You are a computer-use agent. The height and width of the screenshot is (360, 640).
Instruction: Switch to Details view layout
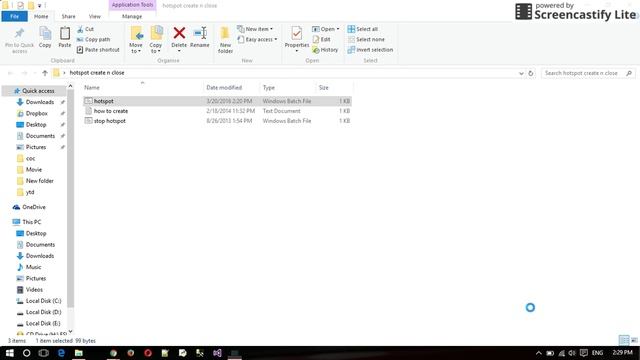coord(624,340)
